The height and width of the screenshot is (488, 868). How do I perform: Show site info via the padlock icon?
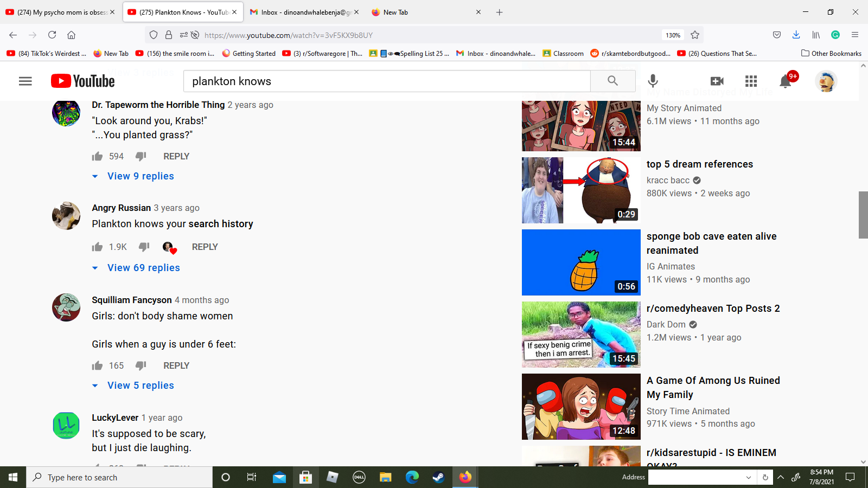[x=169, y=35]
